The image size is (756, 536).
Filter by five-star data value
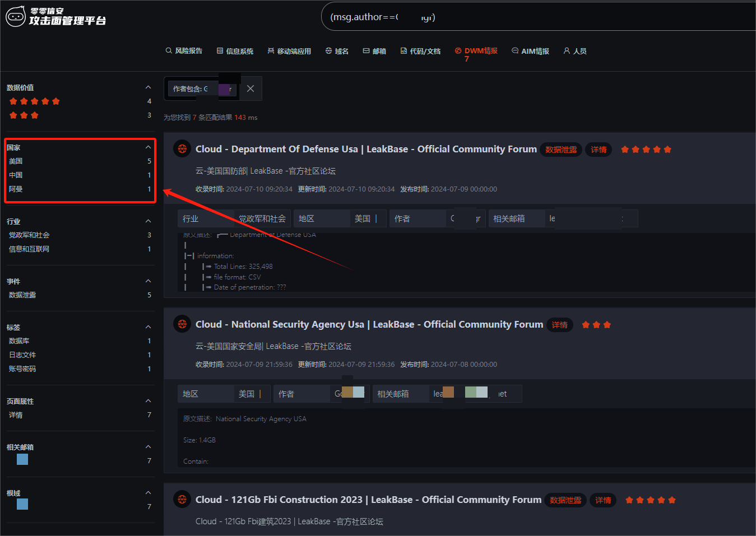[x=34, y=101]
